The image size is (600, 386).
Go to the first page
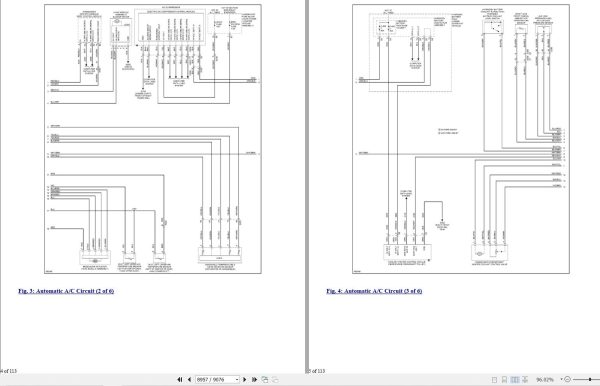point(179,379)
